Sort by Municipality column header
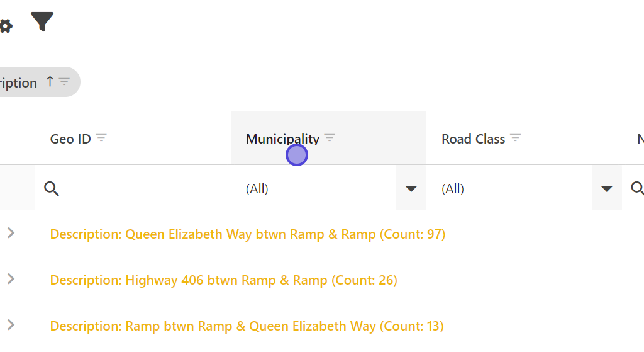Image resolution: width=644 pixels, height=352 pixels. pyautogui.click(x=282, y=139)
